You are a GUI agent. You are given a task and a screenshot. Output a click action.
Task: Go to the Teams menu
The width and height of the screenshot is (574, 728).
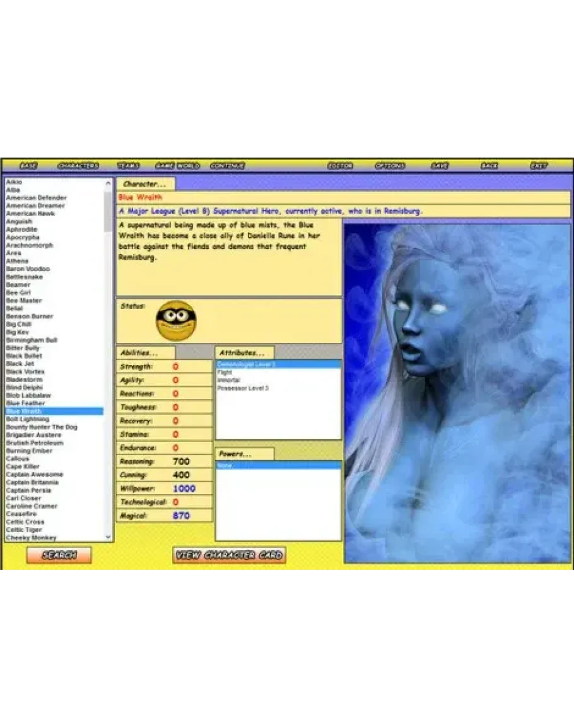click(128, 166)
